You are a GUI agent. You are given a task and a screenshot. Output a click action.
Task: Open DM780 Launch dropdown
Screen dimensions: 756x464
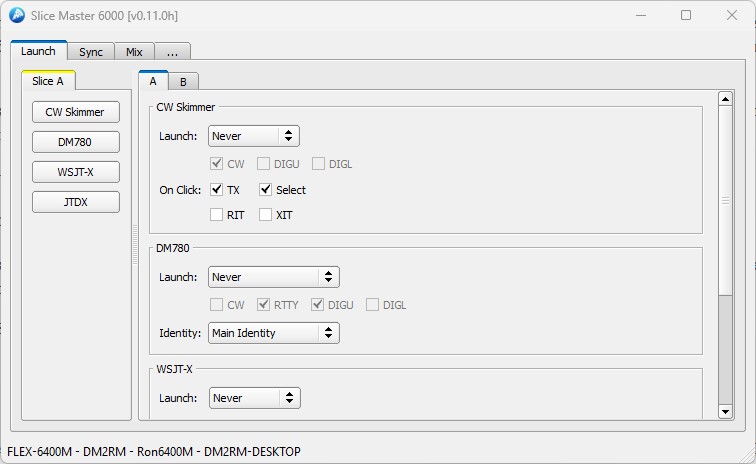pos(274,277)
